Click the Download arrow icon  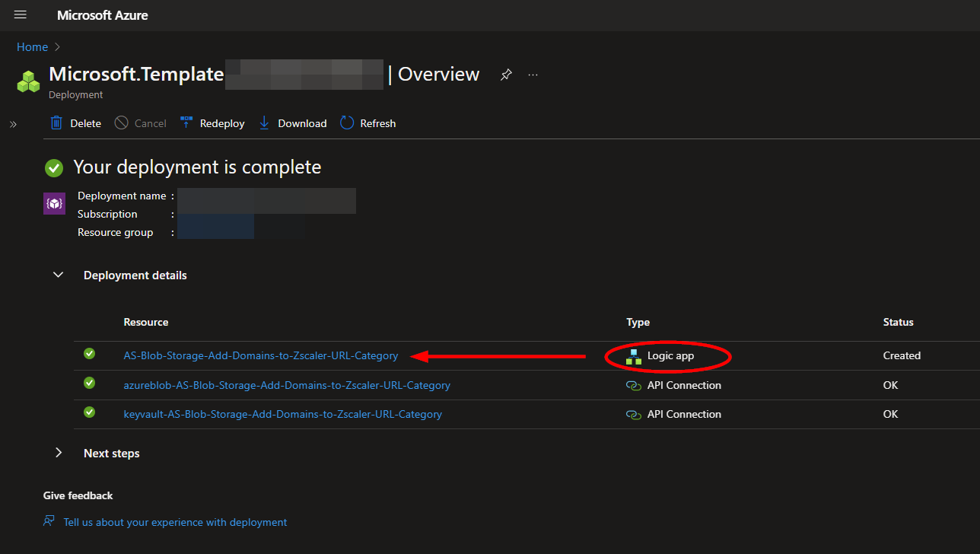pos(264,123)
